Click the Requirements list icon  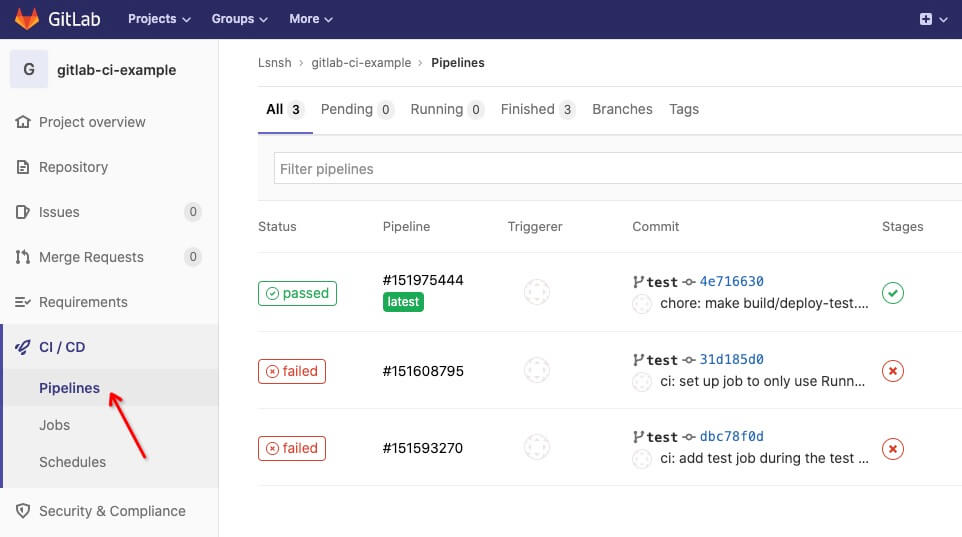[23, 302]
